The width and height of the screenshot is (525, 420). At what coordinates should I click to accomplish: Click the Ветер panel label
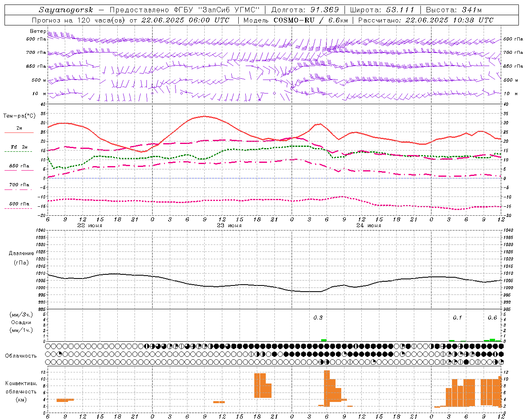[38, 31]
